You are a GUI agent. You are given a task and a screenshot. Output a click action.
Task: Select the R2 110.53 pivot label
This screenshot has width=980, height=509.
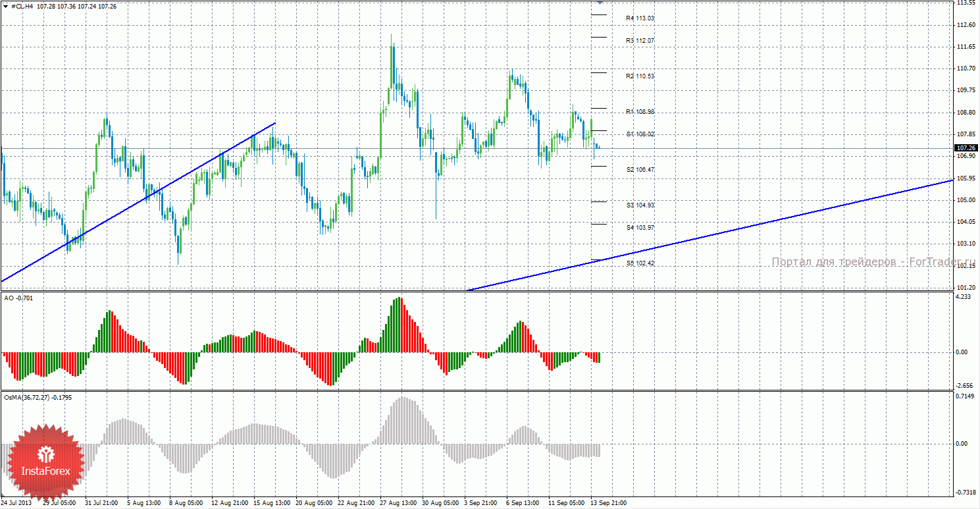point(640,76)
